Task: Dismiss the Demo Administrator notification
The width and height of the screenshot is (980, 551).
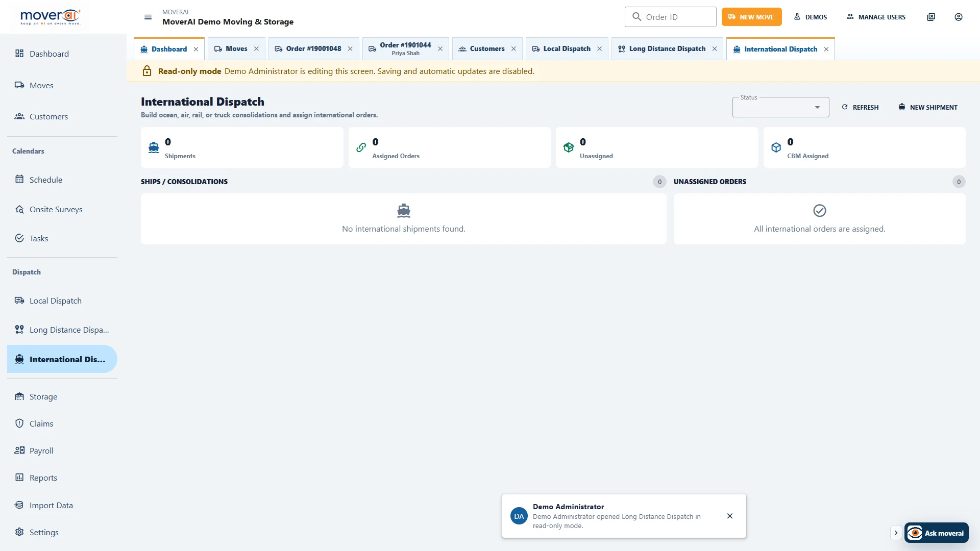Action: tap(730, 516)
